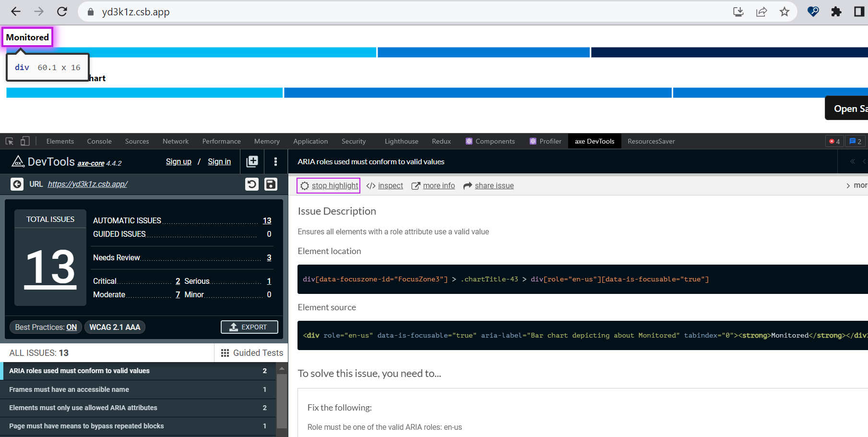This screenshot has height=437, width=868.
Task: Open the heart-shield browser extension
Action: (x=813, y=12)
